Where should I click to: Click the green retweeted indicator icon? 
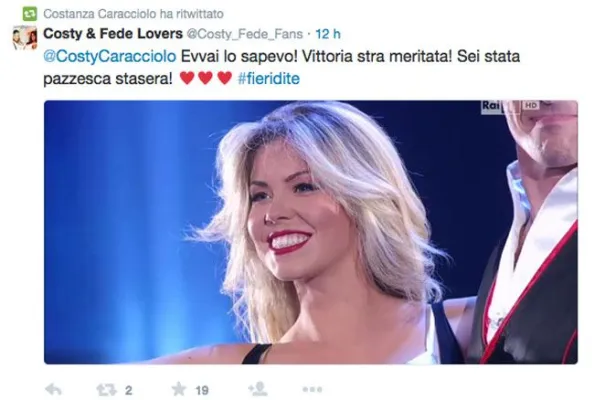tap(30, 14)
